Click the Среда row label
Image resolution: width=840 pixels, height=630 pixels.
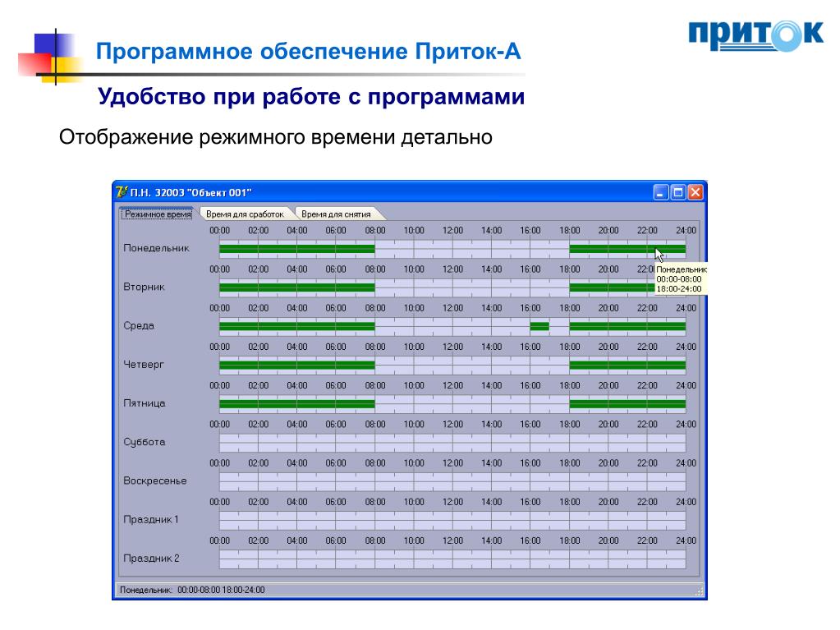[x=139, y=326]
